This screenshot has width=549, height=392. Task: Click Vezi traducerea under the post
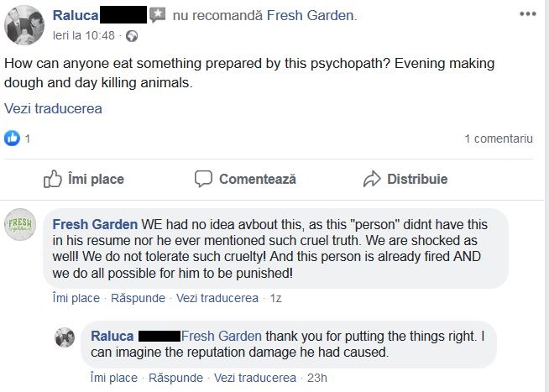pos(54,109)
